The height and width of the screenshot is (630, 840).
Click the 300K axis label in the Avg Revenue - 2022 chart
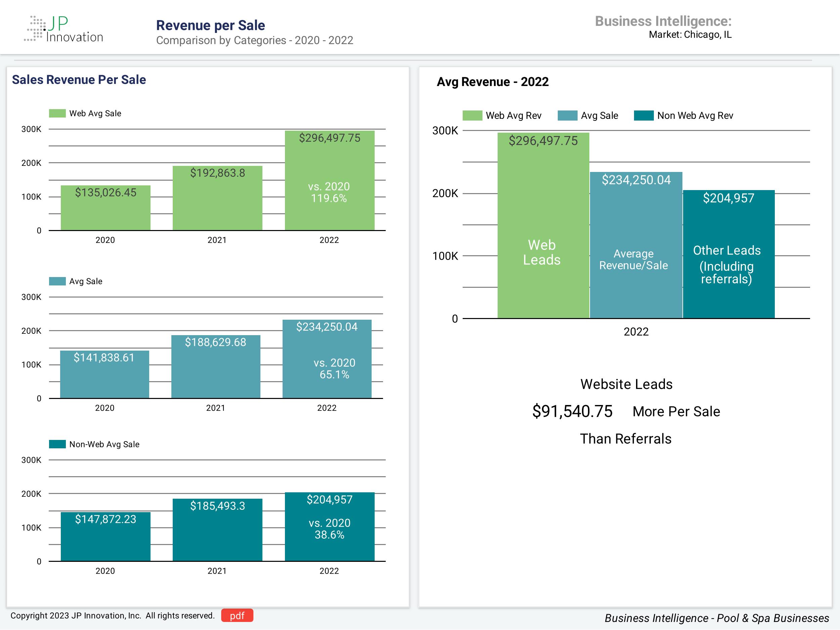tap(445, 131)
